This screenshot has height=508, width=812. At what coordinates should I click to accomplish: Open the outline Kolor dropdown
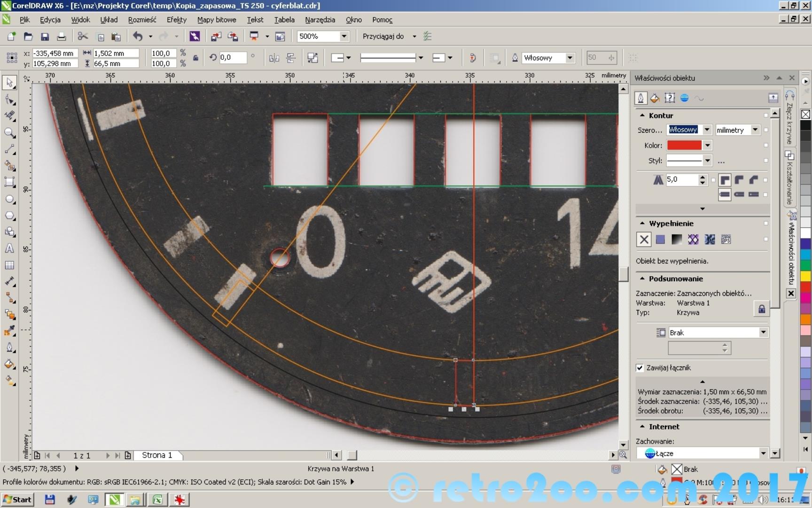tap(707, 145)
